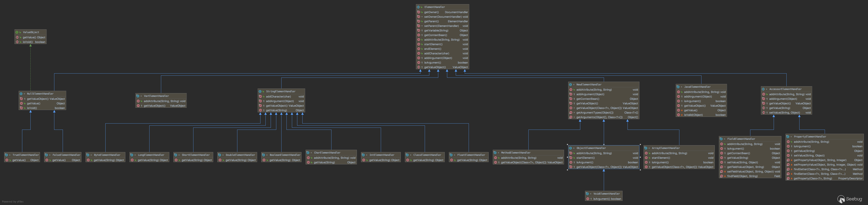Open the Seebug logo link
Viewport: 868px width, 205px height.
click(849, 199)
